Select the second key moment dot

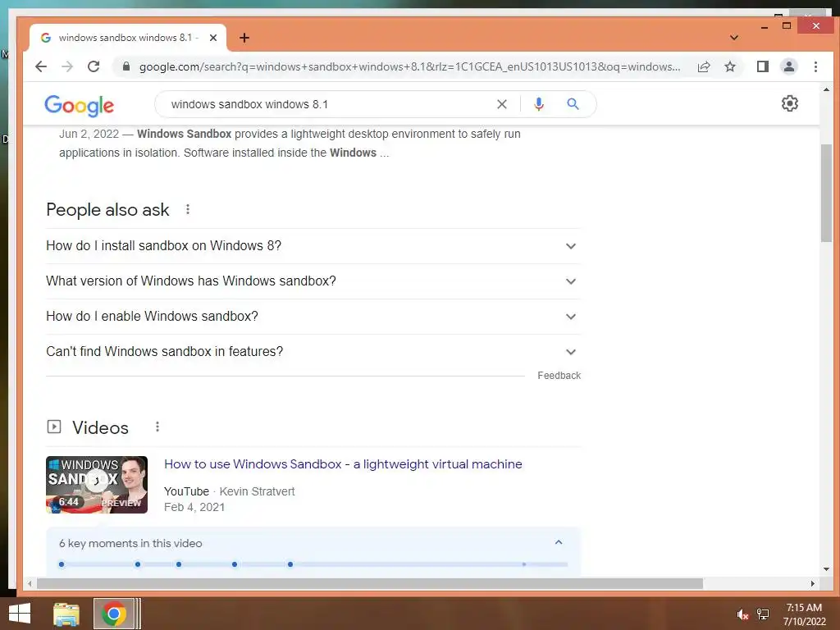click(138, 564)
